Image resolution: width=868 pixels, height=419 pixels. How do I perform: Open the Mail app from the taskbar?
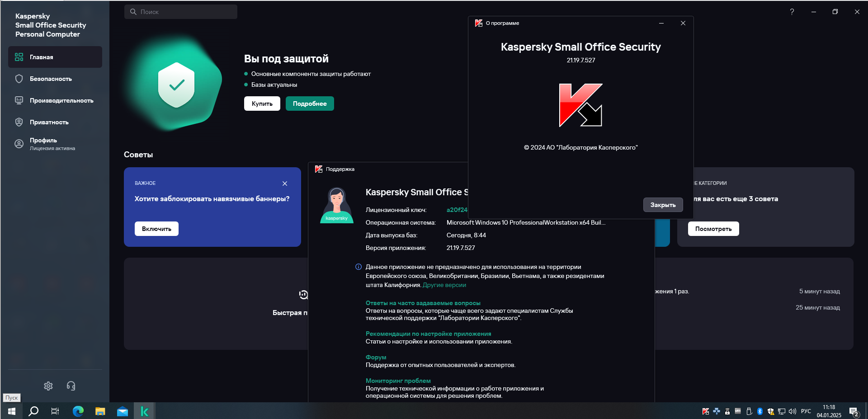[x=123, y=411]
